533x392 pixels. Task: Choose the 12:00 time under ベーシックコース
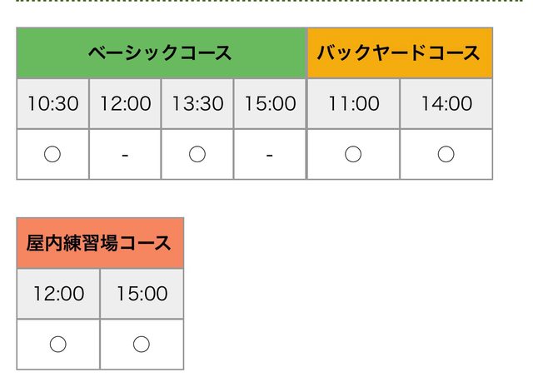point(125,104)
